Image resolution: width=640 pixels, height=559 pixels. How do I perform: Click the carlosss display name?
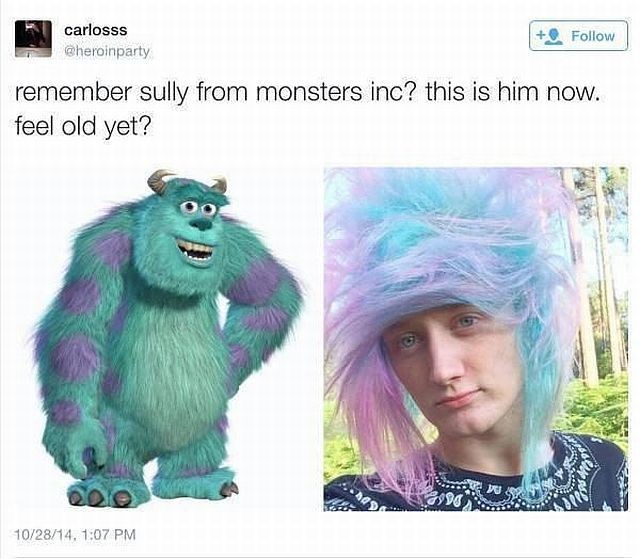pyautogui.click(x=96, y=30)
